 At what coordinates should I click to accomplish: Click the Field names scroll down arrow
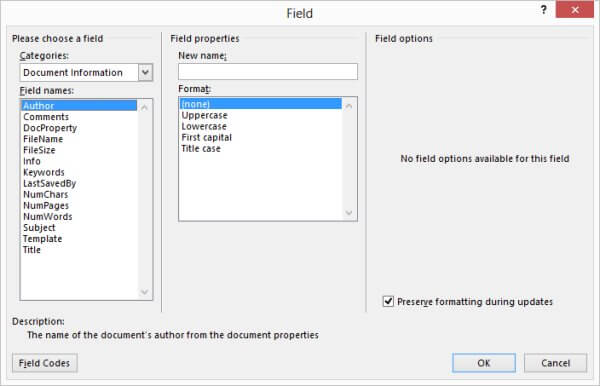(x=144, y=292)
